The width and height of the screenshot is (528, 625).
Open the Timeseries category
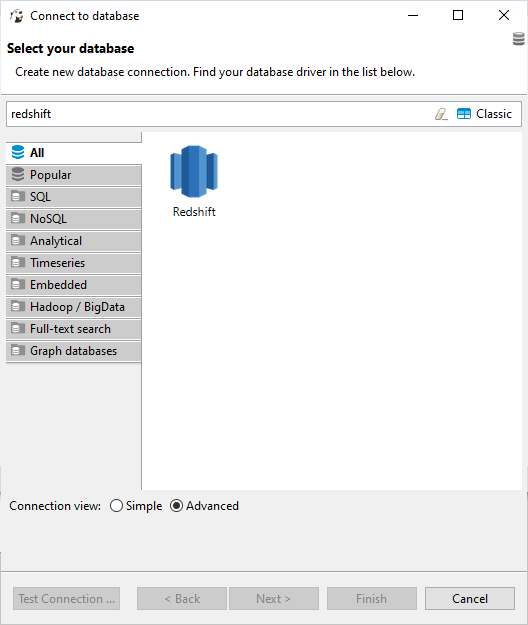pyautogui.click(x=74, y=263)
